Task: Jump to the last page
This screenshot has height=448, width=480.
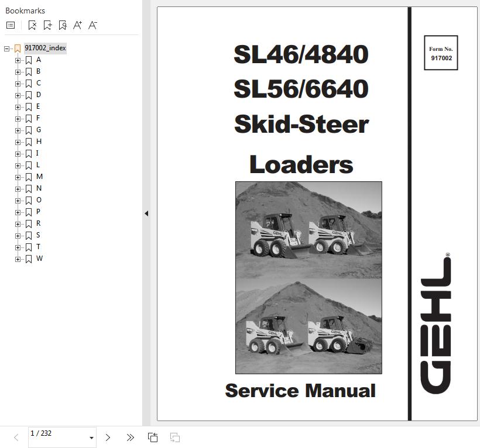Action: coord(130,437)
